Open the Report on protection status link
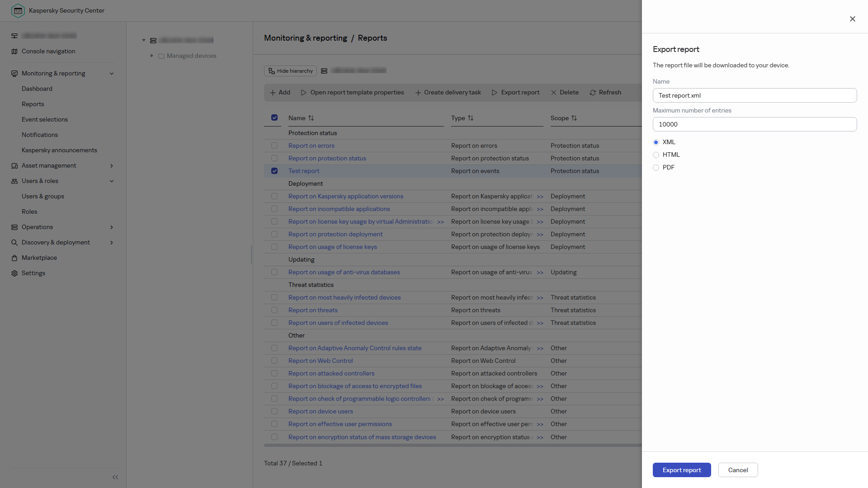868x488 pixels. click(327, 158)
